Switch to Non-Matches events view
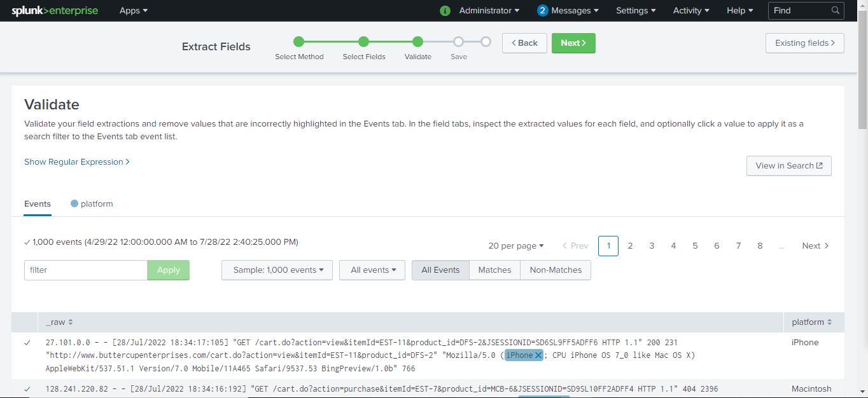Viewport: 868px width, 398px height. coord(556,270)
